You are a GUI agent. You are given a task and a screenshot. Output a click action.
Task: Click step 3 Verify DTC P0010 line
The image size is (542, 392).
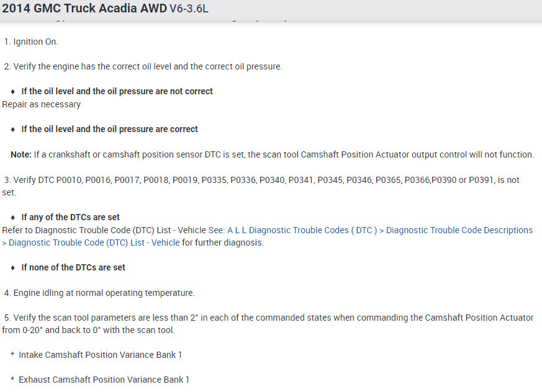point(261,180)
